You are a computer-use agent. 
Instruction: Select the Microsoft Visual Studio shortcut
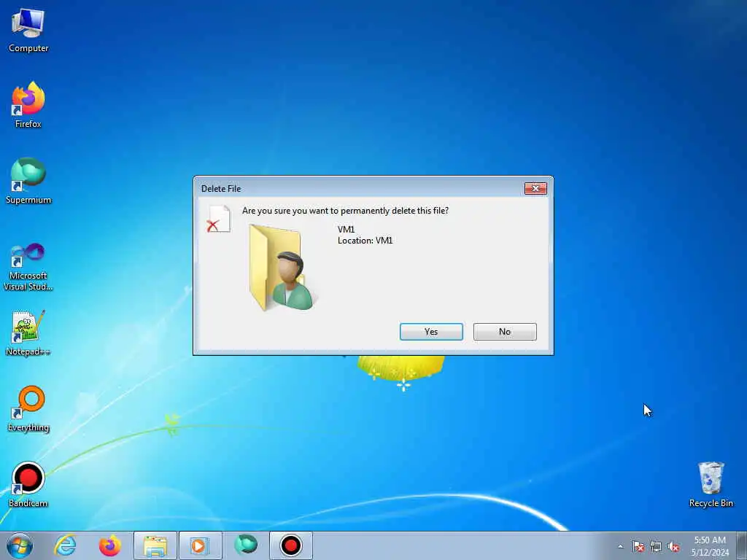[28, 267]
